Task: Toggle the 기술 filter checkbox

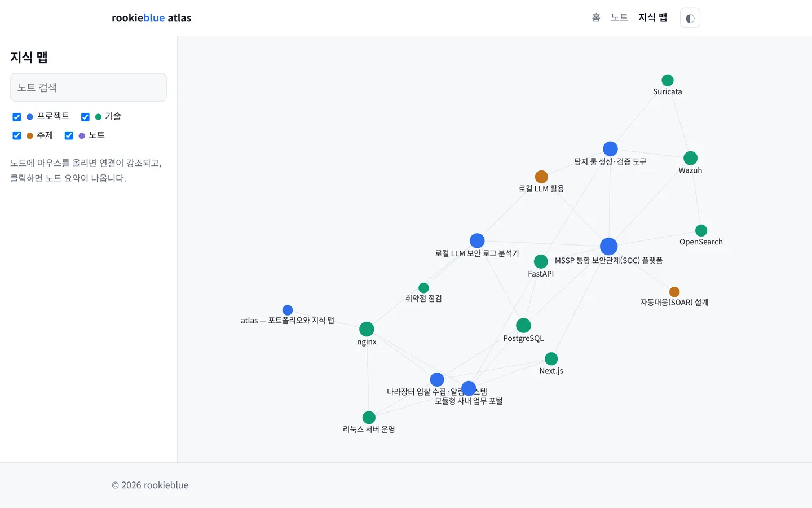Action: pyautogui.click(x=85, y=117)
